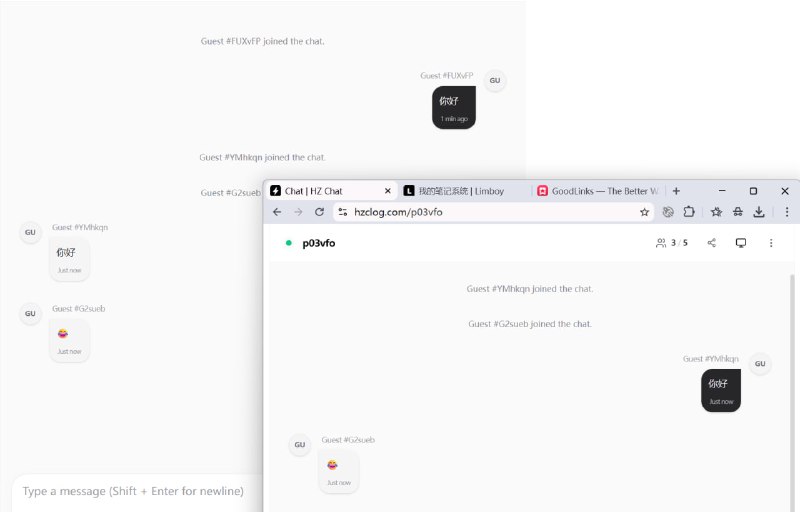This screenshot has height=512, width=800.
Task: Bookmark this page with the star icon
Action: point(645,212)
